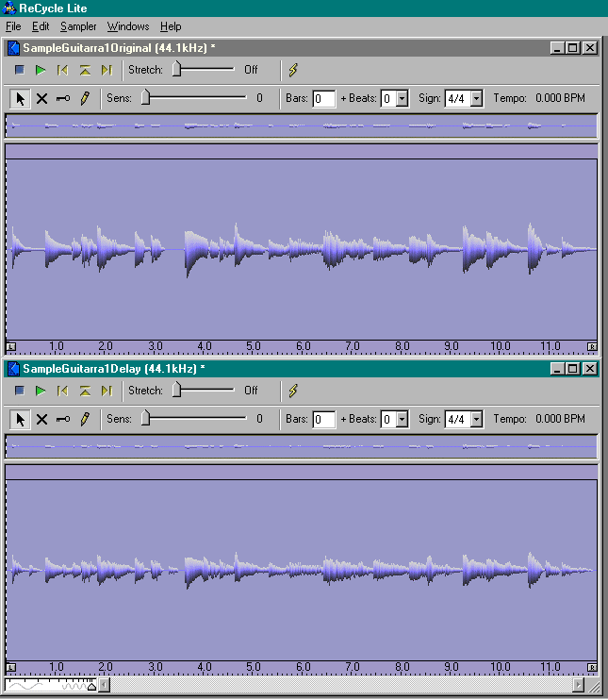Click the horizontal scrollbar left arrow
Screen dimensions: 608x700
[104, 685]
